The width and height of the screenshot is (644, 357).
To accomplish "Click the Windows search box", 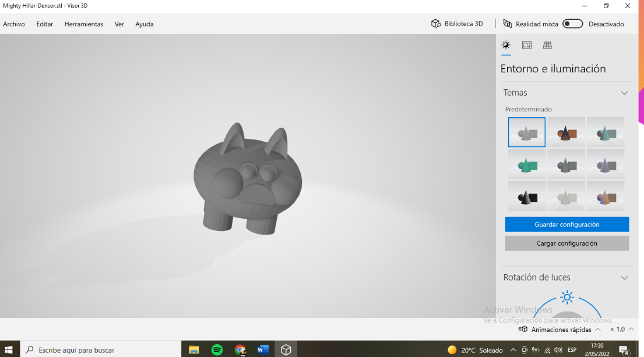I will [100, 350].
